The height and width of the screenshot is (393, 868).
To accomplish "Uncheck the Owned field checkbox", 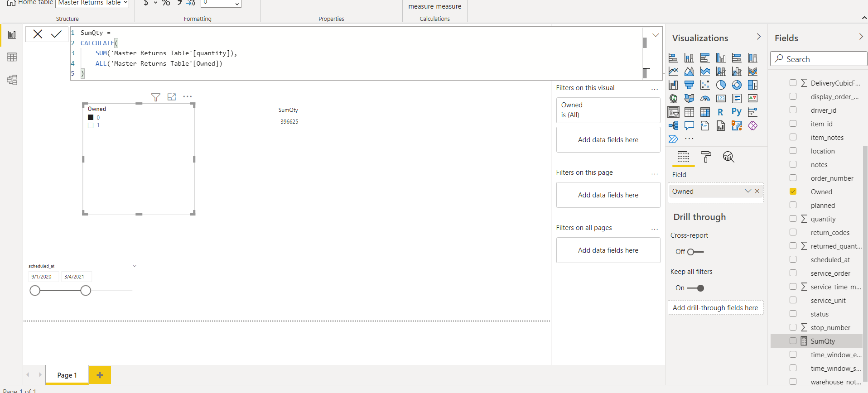I will [x=793, y=192].
